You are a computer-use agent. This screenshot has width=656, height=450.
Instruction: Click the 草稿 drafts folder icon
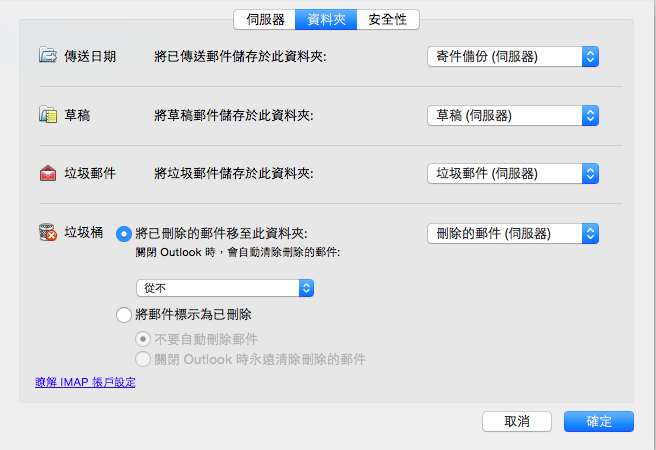(x=48, y=114)
